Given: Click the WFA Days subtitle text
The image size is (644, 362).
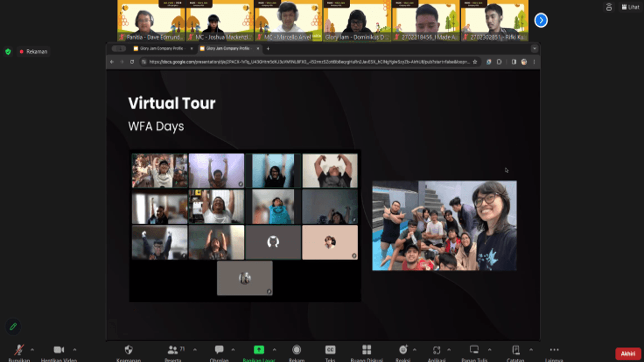Looking at the screenshot, I should (156, 126).
